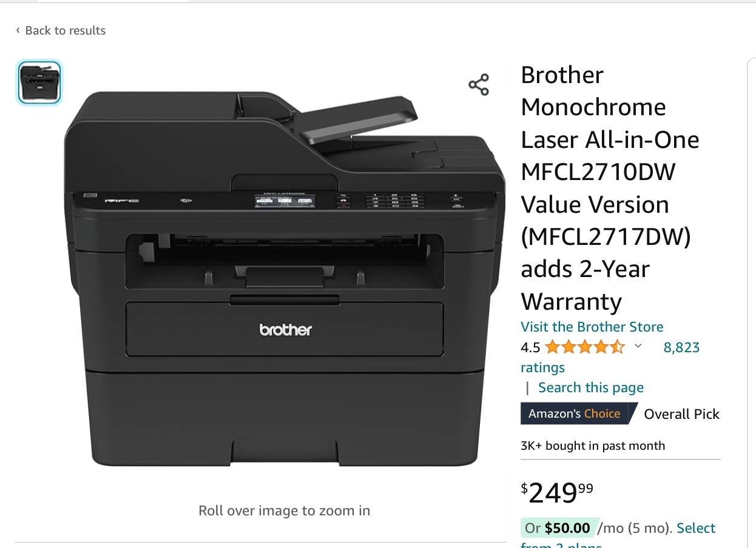Click the star rating icons
The height and width of the screenshot is (548, 756).
584,347
